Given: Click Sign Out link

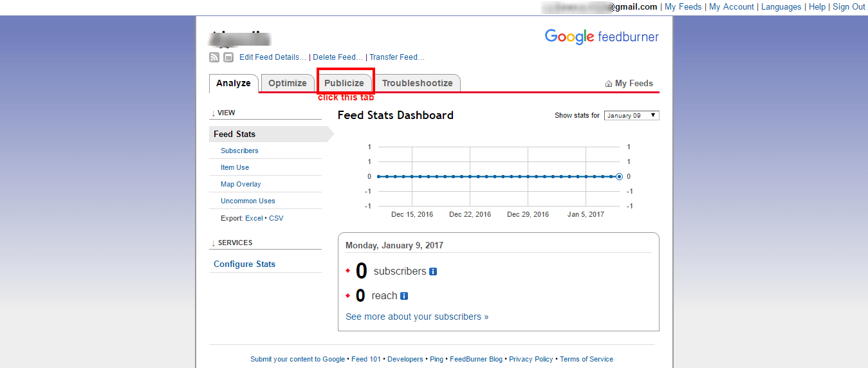Looking at the screenshot, I should pos(849,7).
